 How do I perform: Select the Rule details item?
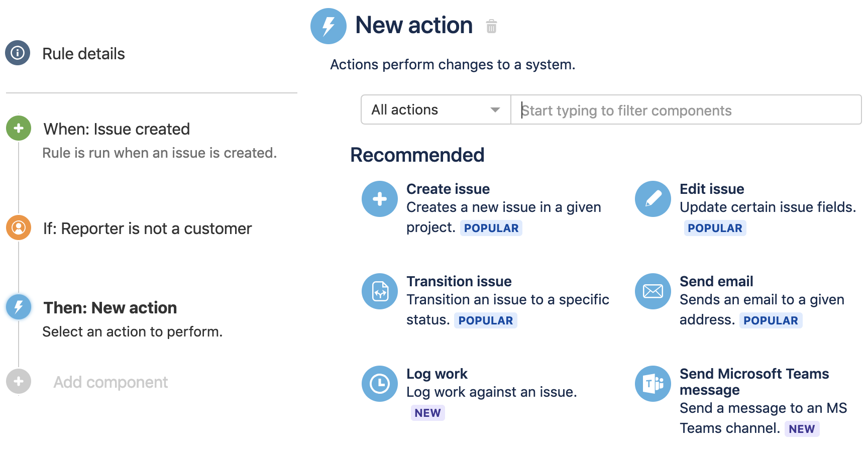click(83, 54)
